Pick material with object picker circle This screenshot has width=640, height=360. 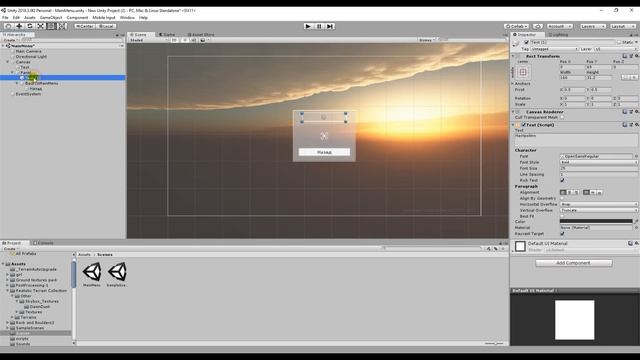[636, 227]
